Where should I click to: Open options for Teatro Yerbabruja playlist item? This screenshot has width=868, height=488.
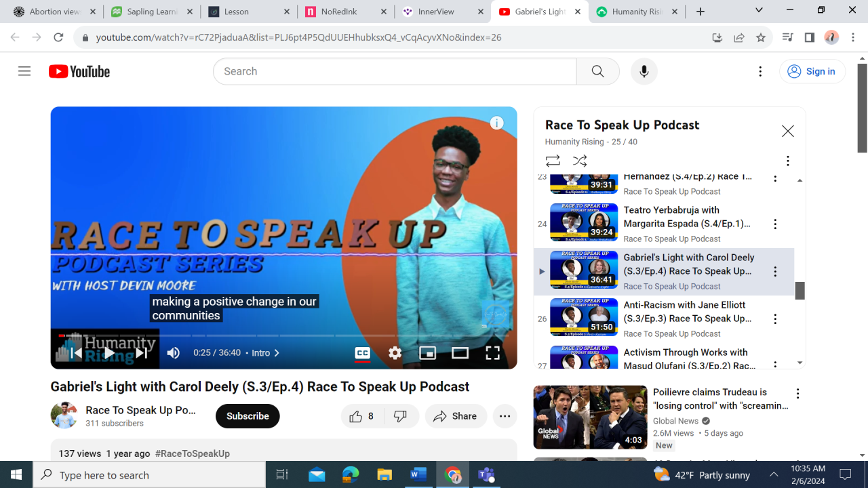click(775, 224)
